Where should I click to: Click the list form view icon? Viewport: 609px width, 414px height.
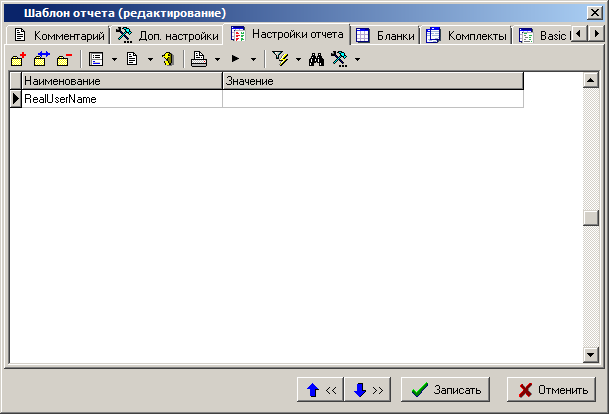coord(96,59)
